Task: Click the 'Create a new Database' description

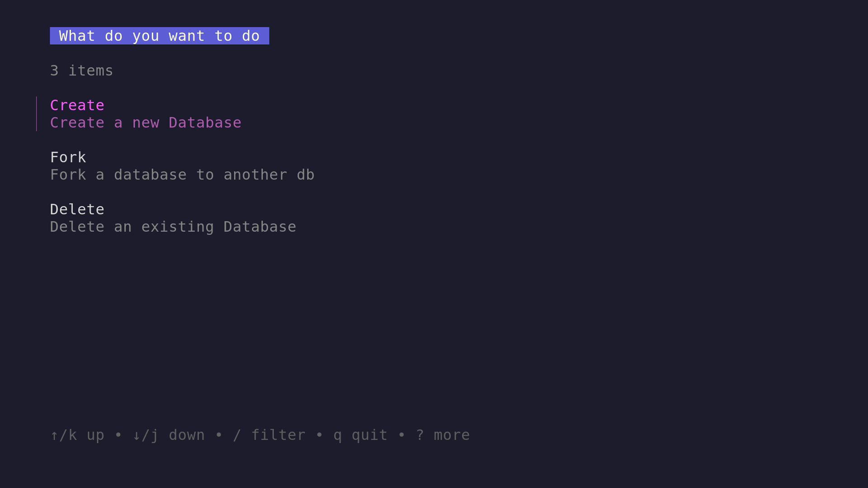Action: coord(146,123)
